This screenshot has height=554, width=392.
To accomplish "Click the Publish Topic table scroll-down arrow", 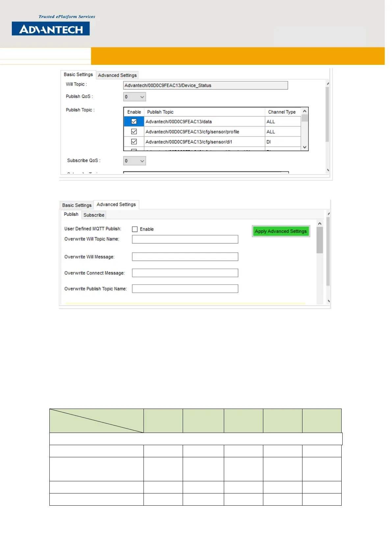I will [304, 147].
